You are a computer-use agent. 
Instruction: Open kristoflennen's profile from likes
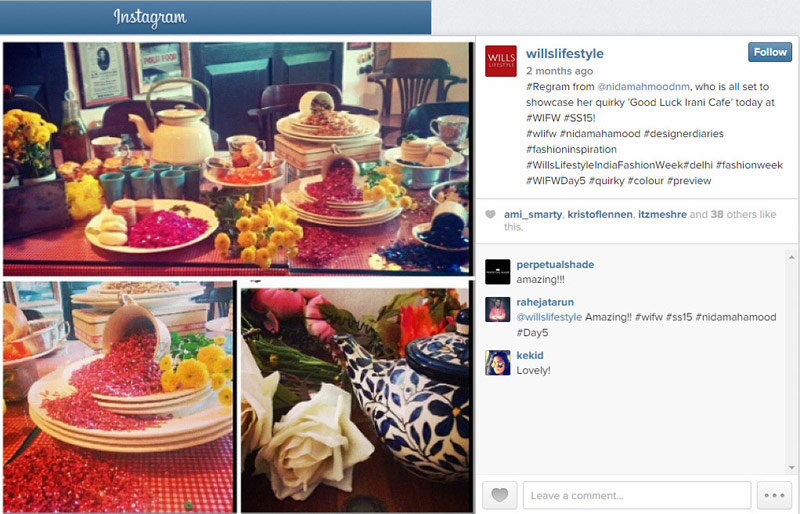click(x=600, y=214)
